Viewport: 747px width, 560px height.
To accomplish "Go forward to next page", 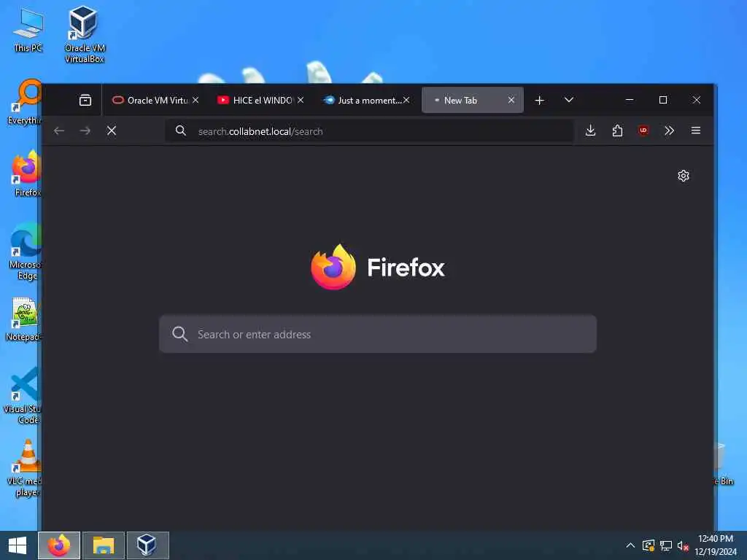I will (x=85, y=131).
